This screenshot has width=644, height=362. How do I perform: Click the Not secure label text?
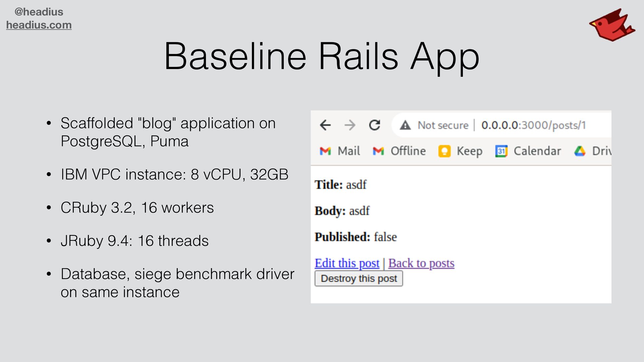tap(443, 125)
